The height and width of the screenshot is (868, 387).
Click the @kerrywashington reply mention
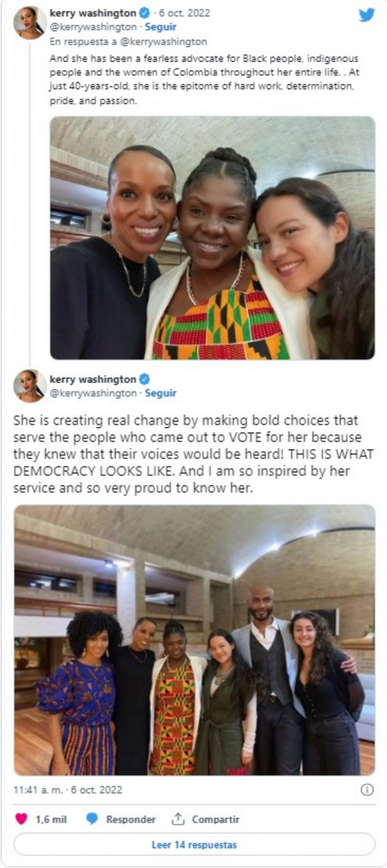click(163, 42)
